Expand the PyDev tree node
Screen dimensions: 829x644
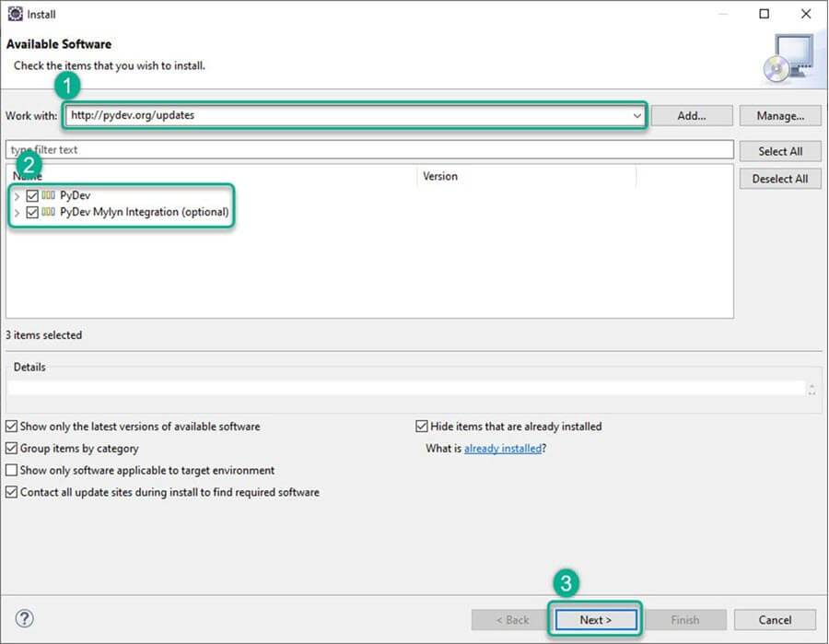17,195
